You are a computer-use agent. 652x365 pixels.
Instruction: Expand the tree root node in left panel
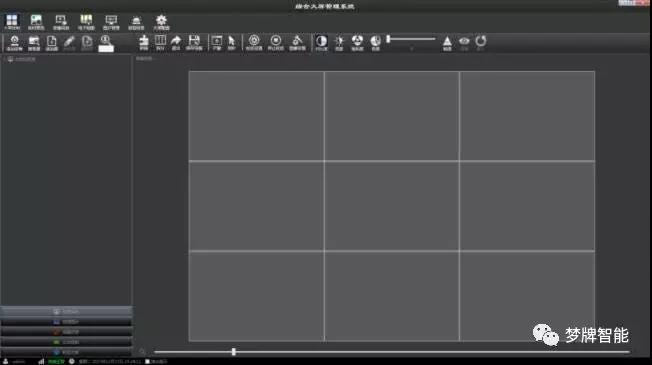click(x=20, y=59)
